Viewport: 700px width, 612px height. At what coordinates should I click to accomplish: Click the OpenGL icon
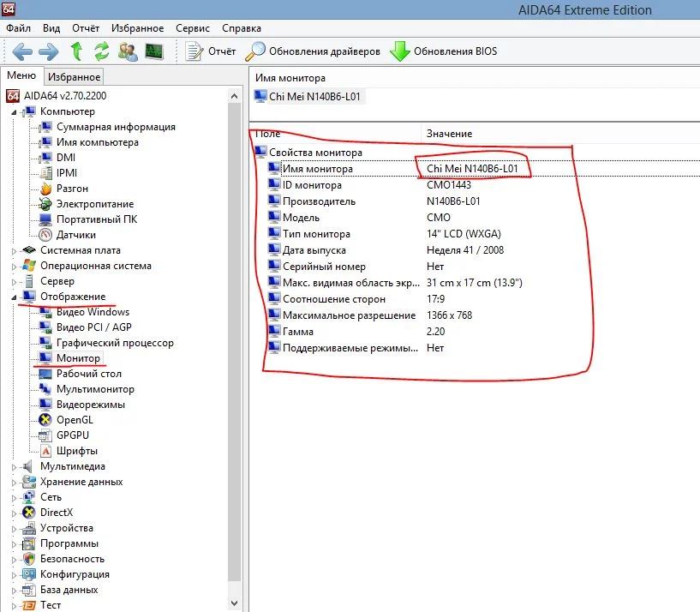point(45,420)
